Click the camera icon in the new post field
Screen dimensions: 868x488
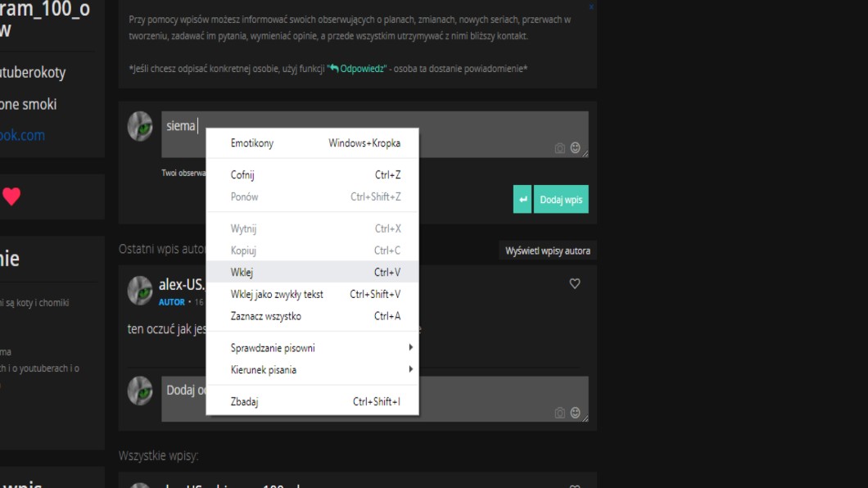pyautogui.click(x=560, y=148)
